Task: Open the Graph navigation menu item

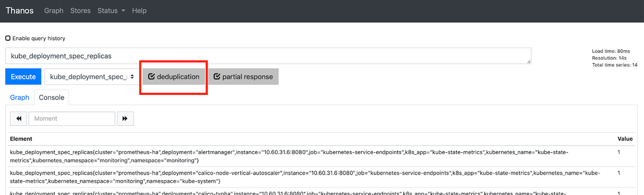Action: click(x=54, y=11)
